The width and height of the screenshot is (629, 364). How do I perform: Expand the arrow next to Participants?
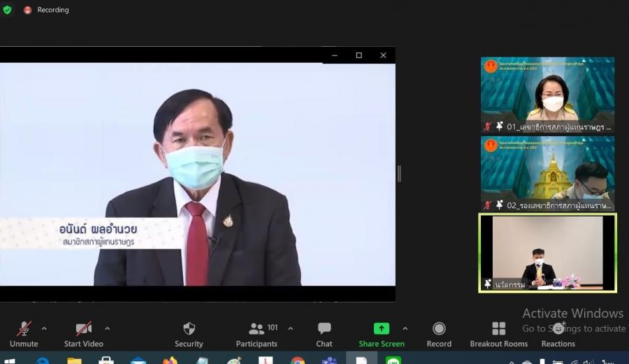[290, 328]
